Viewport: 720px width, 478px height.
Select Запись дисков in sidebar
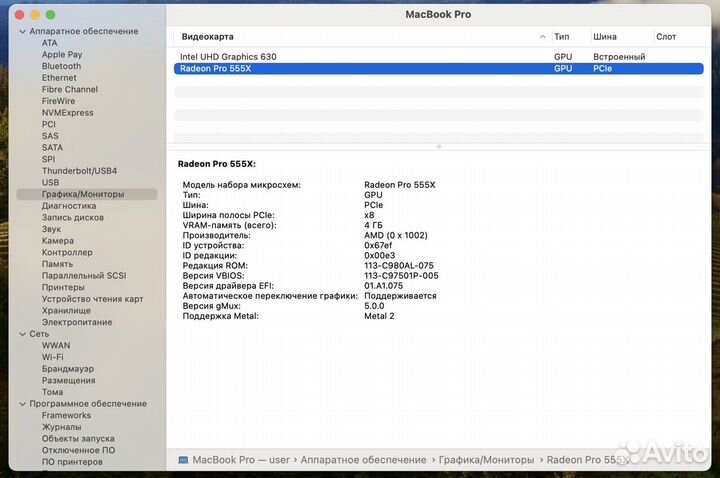[x=73, y=218]
